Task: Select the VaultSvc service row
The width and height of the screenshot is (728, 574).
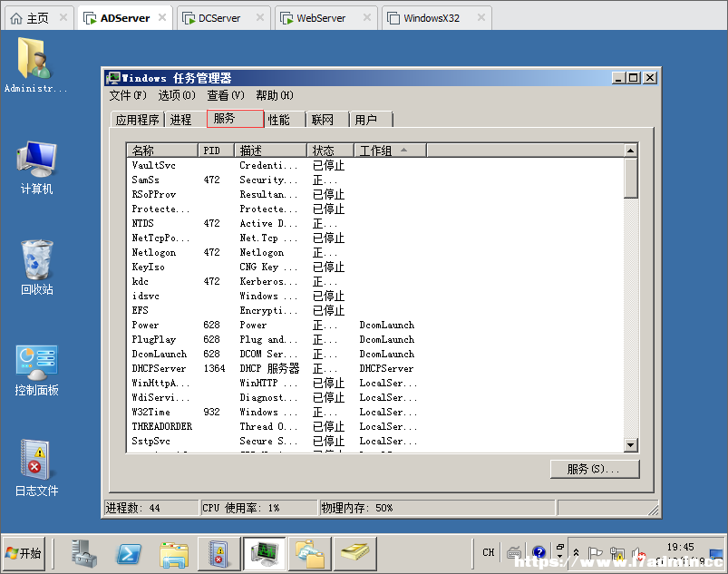Action: (375, 165)
